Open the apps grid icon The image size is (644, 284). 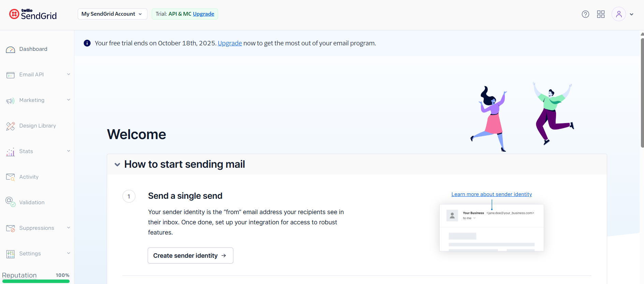[601, 14]
